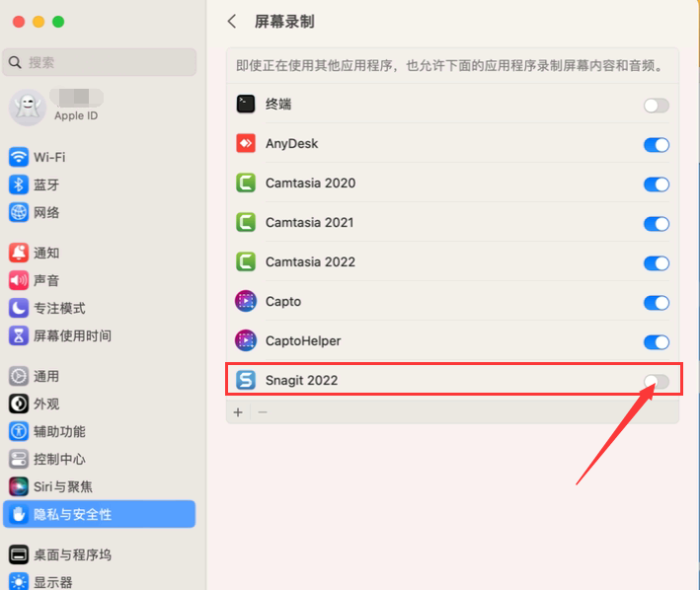Turn off Camtasia 2021 screen recording
This screenshot has height=590, width=700.
(656, 224)
